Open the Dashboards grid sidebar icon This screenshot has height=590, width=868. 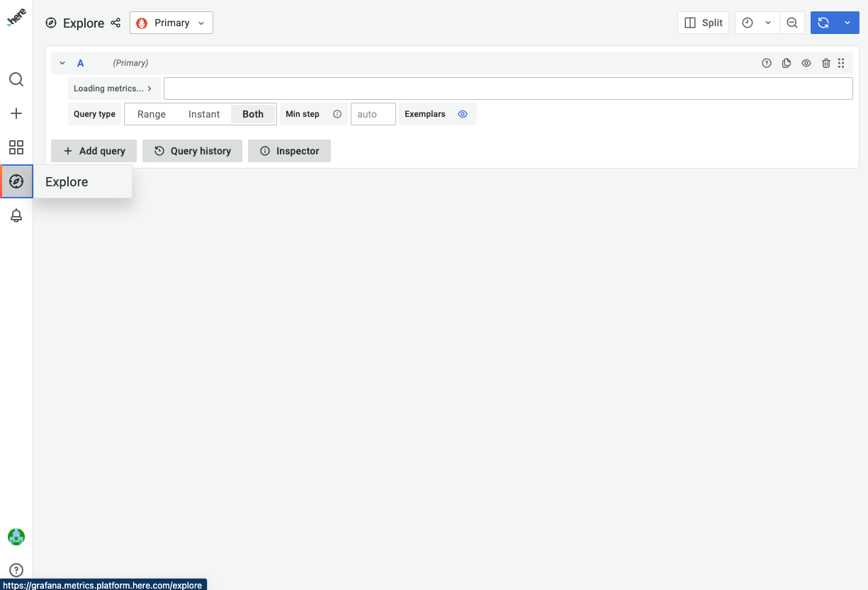click(x=16, y=147)
